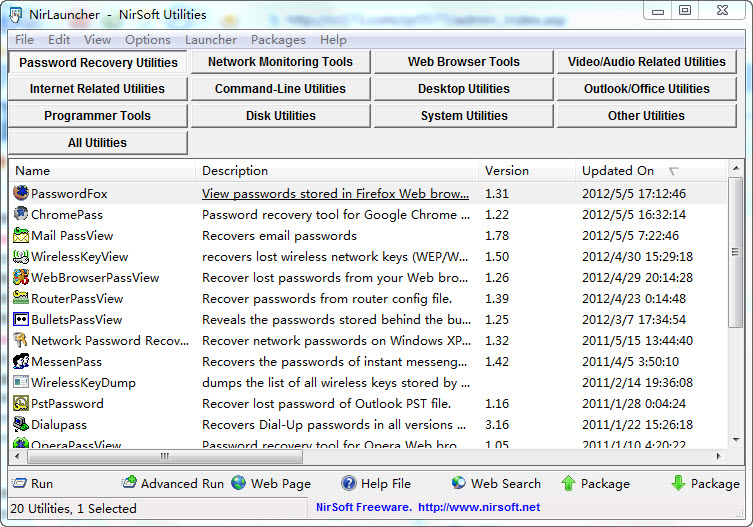Image resolution: width=753 pixels, height=527 pixels.
Task: Sort by the Updated On column header
Action: (x=618, y=171)
